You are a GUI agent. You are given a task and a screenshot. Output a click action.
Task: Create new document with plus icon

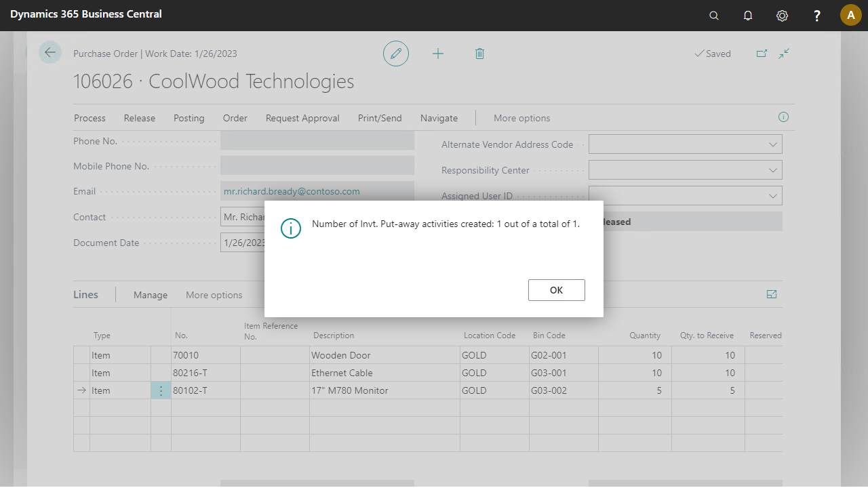438,54
